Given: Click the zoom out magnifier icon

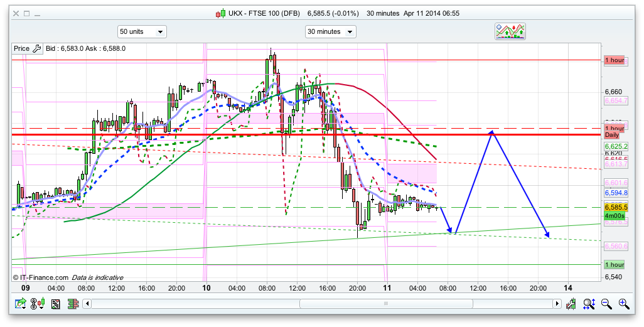Looking at the screenshot, I should pyautogui.click(x=606, y=304).
